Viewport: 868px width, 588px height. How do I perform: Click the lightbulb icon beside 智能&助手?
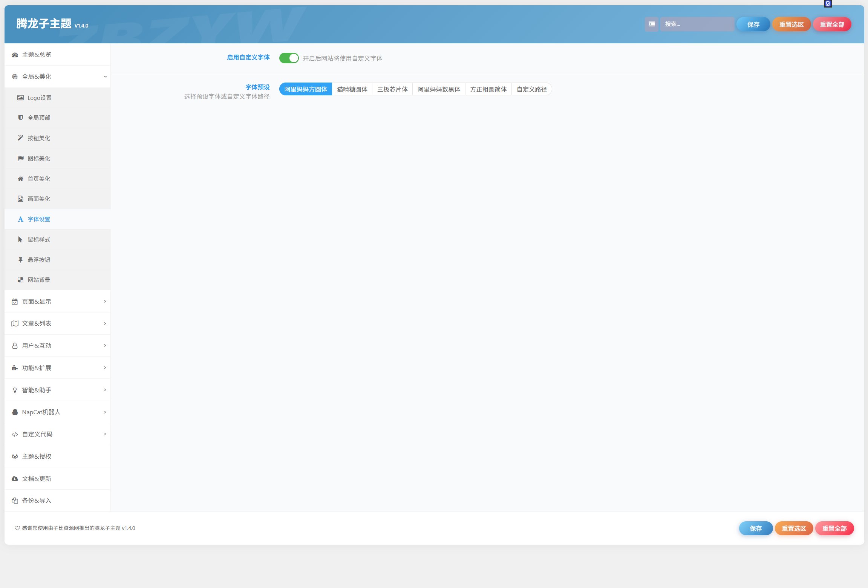(15, 390)
